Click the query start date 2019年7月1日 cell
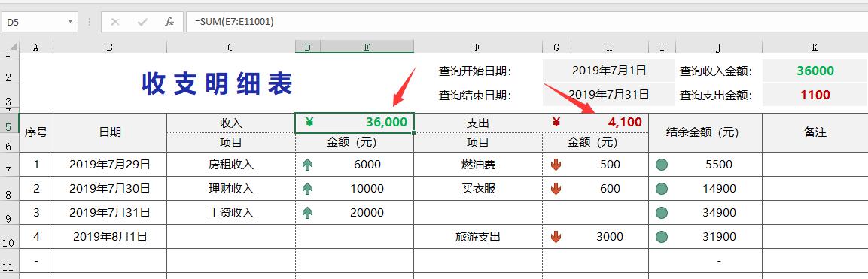Viewport: 868px width, 279px height. pos(609,71)
